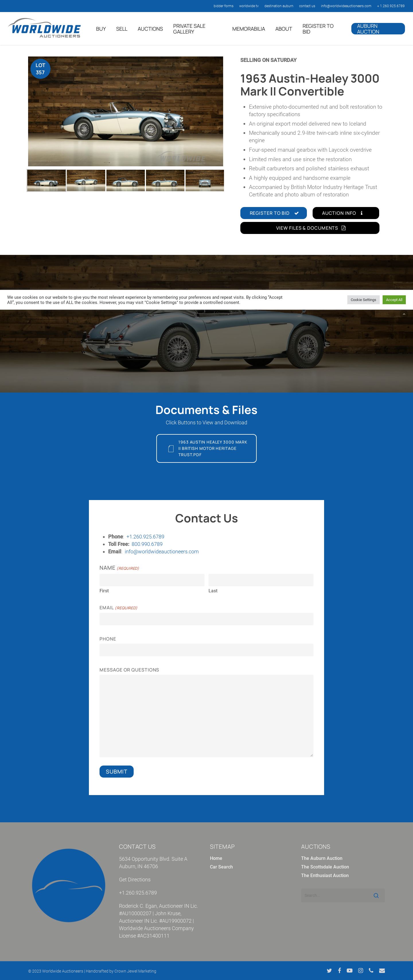Click VIEW FILES & DOCUMENTS button
Viewport: 413px width, 980px height.
[x=310, y=228]
